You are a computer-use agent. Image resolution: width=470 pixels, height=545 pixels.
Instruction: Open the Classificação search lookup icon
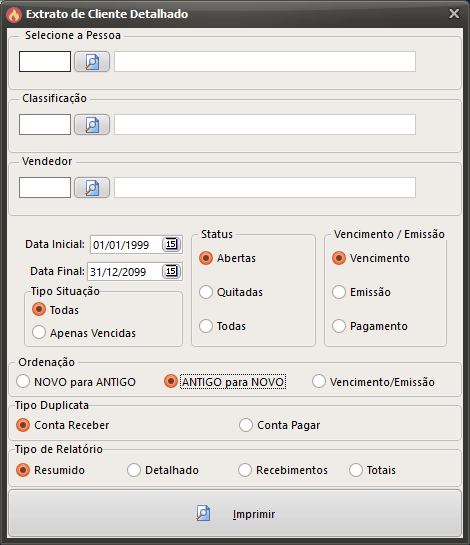[92, 125]
